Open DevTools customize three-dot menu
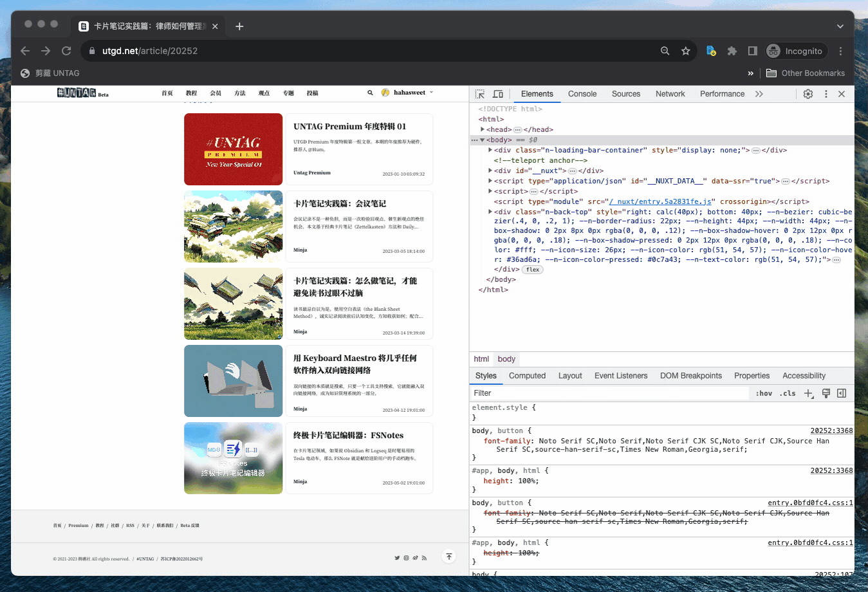 pyautogui.click(x=826, y=94)
